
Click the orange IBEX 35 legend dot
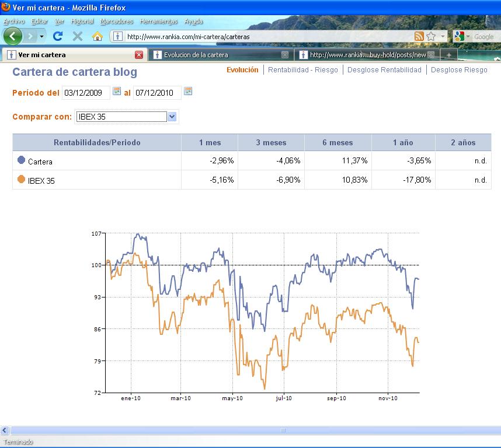click(x=22, y=179)
